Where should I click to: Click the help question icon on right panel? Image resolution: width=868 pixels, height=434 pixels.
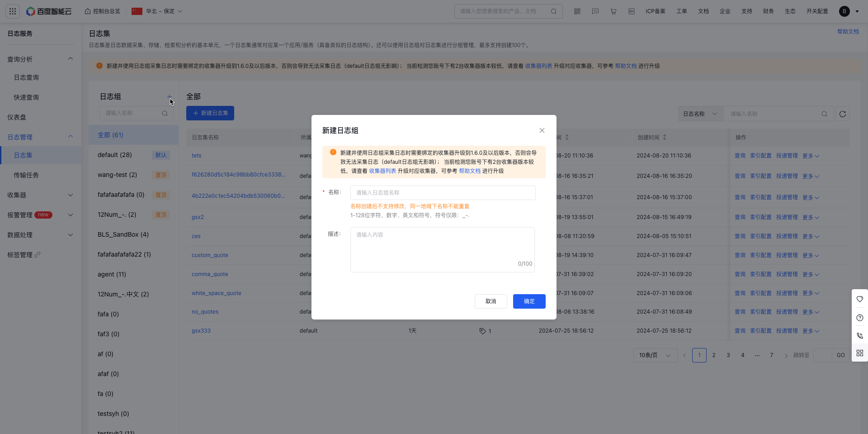pos(860,318)
